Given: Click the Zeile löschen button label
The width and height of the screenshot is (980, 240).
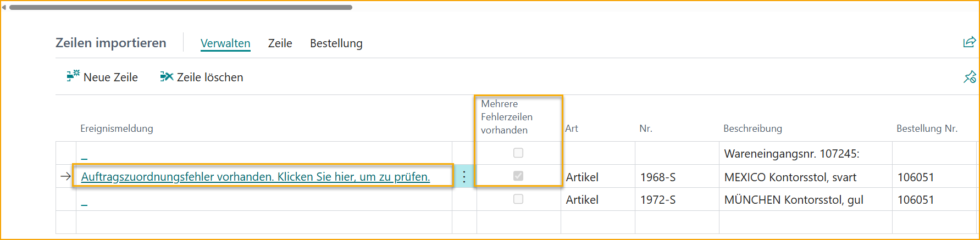Looking at the screenshot, I should (210, 77).
